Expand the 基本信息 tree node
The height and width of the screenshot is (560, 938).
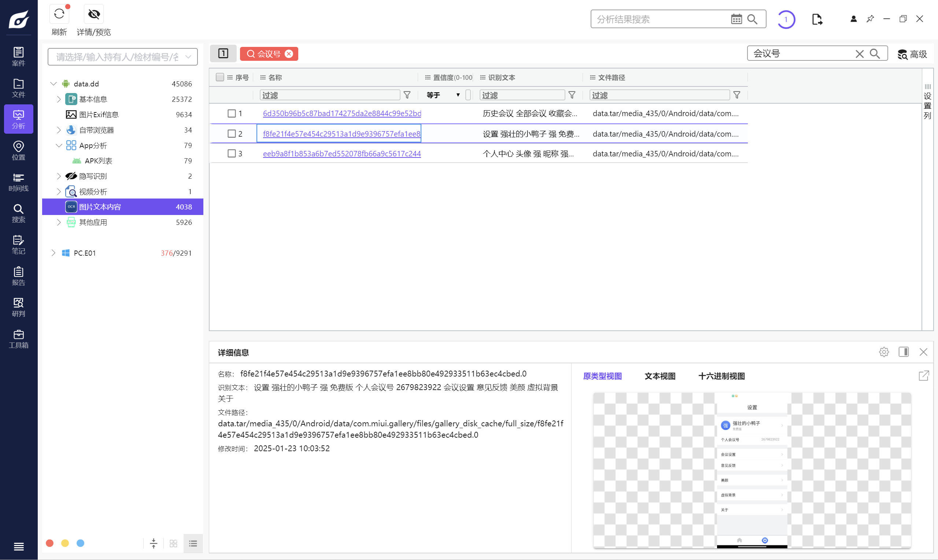tap(59, 99)
